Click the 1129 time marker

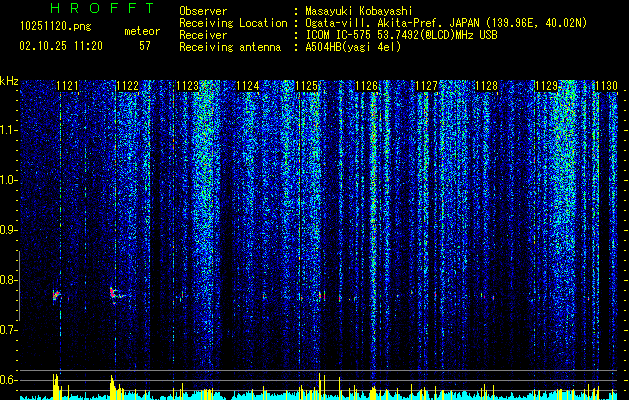point(546,86)
